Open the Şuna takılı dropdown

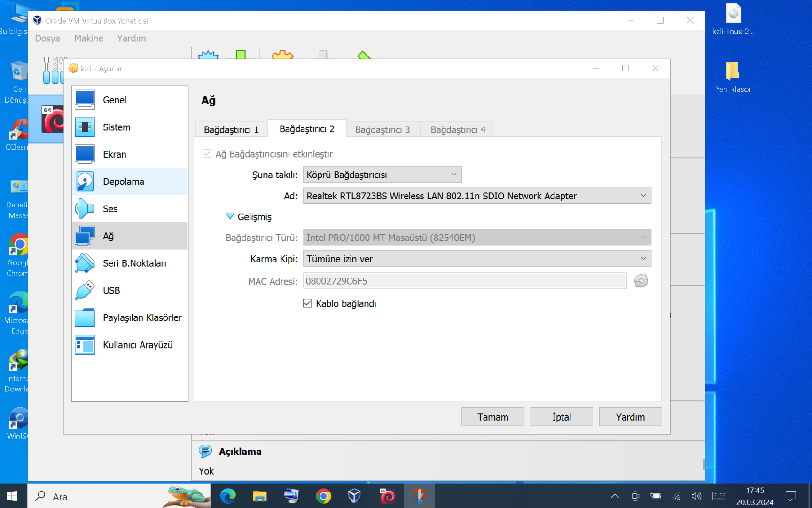pos(383,175)
